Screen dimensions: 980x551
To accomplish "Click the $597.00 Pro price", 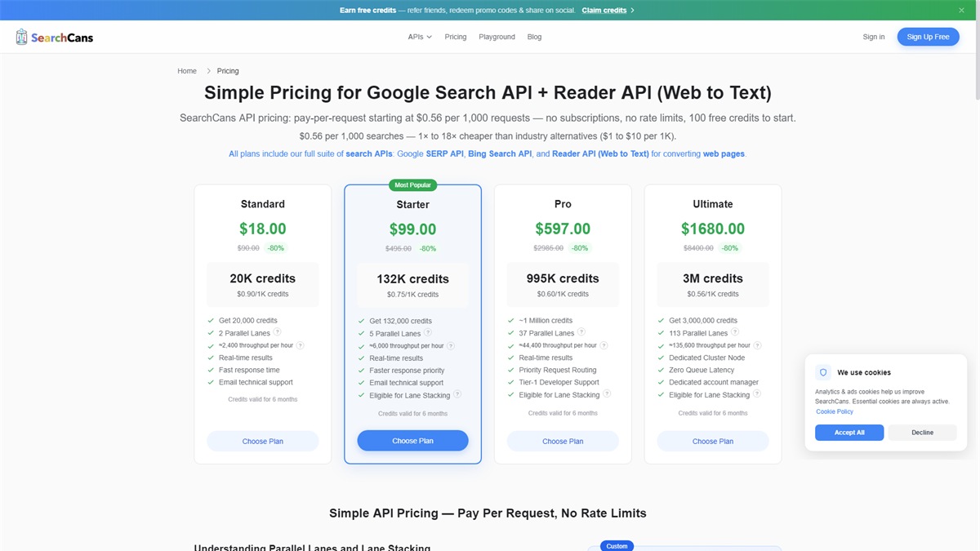I will 563,229.
